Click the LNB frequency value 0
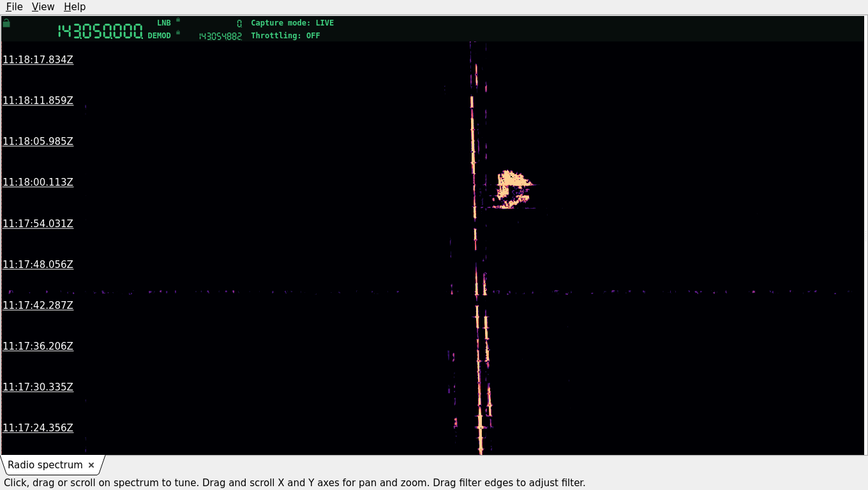Viewport: 868px width, 490px height. [x=239, y=24]
